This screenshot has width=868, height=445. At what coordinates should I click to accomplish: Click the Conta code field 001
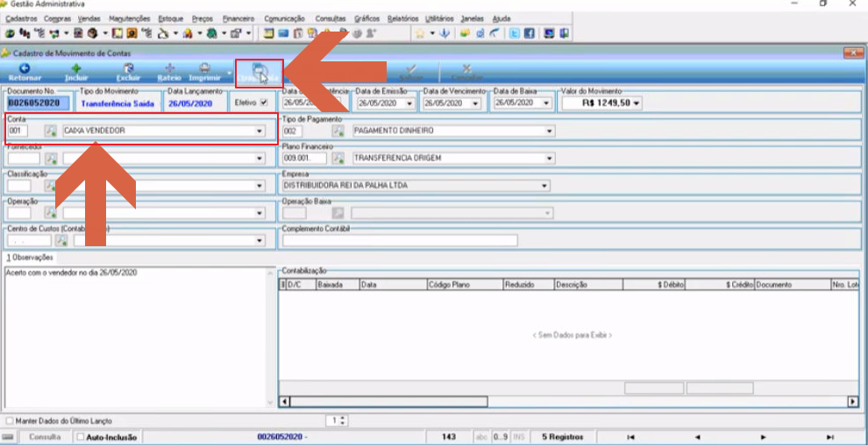18,131
